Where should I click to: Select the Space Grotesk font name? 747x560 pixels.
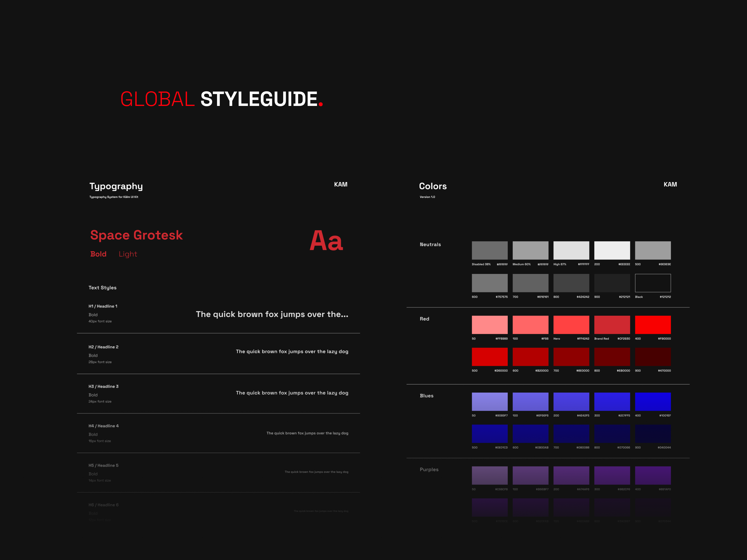click(x=136, y=235)
